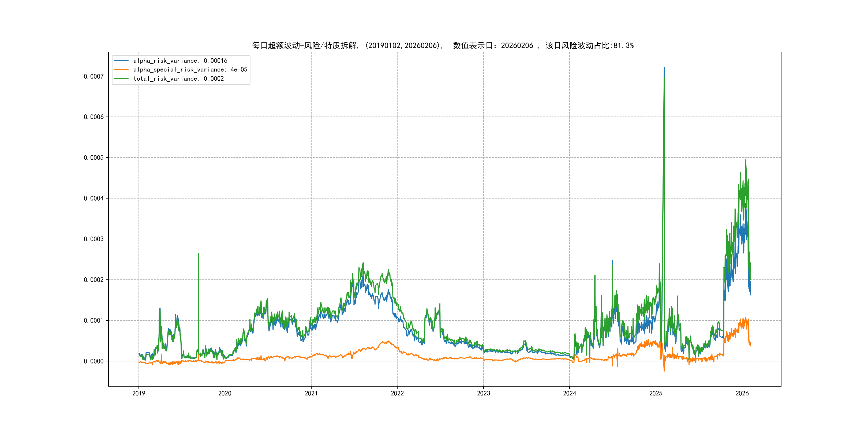Screen dimensions: 868x434
Task: Click the 2026 x-axis tick label
Action: [742, 393]
